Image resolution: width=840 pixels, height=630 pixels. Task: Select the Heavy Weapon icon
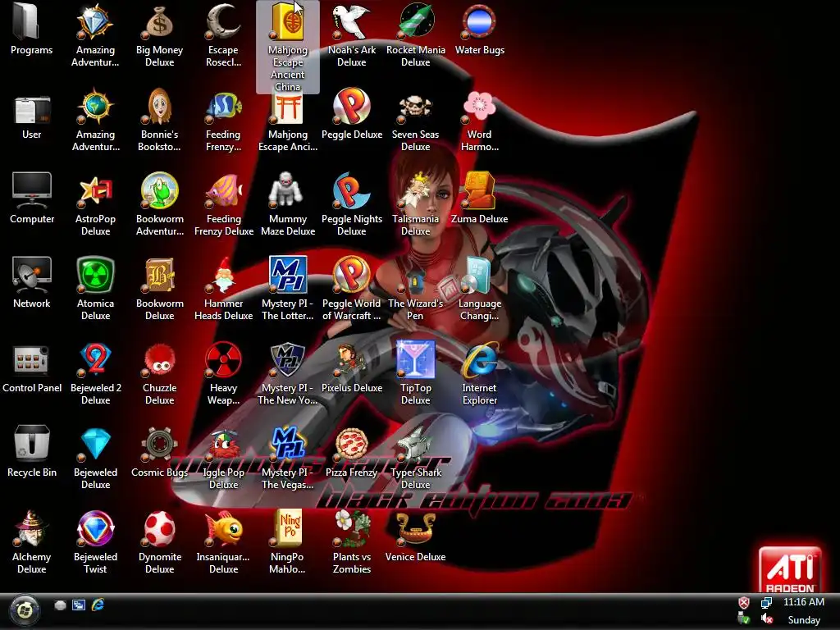[223, 361]
